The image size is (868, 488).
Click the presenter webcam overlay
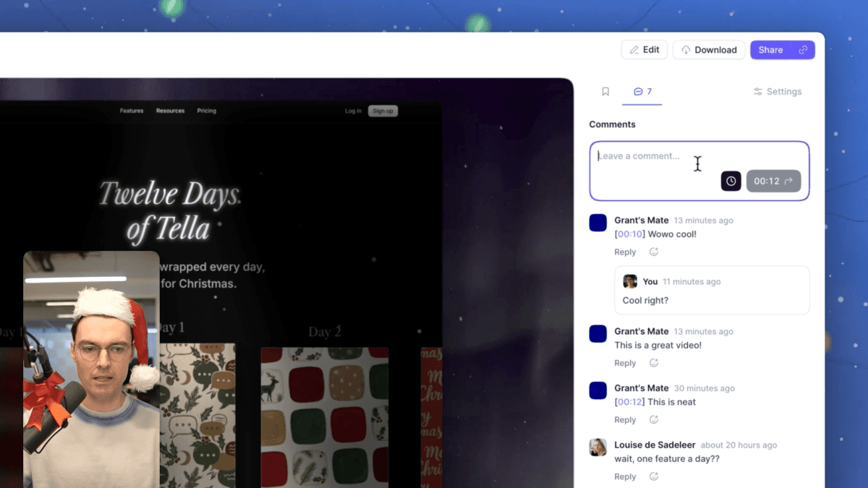pyautogui.click(x=91, y=369)
